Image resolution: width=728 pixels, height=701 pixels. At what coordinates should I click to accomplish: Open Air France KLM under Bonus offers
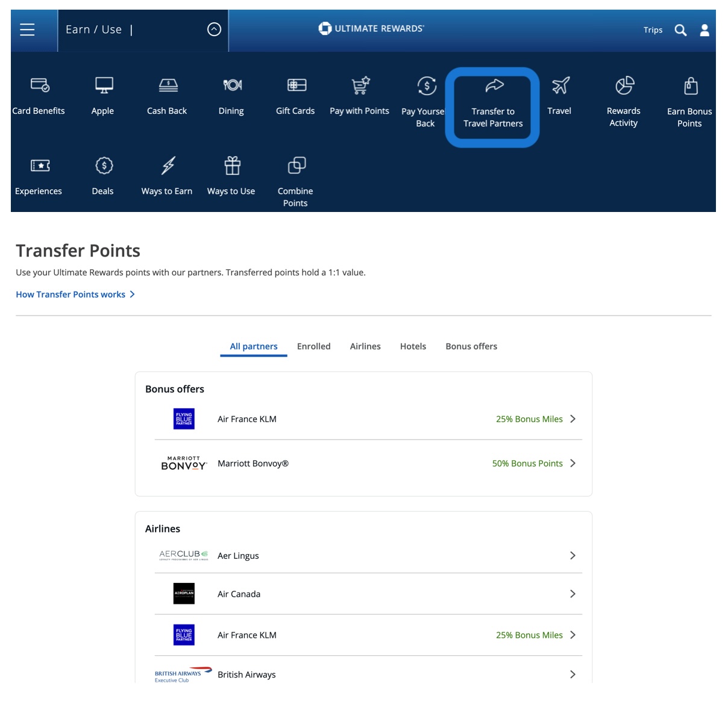pyautogui.click(x=368, y=419)
